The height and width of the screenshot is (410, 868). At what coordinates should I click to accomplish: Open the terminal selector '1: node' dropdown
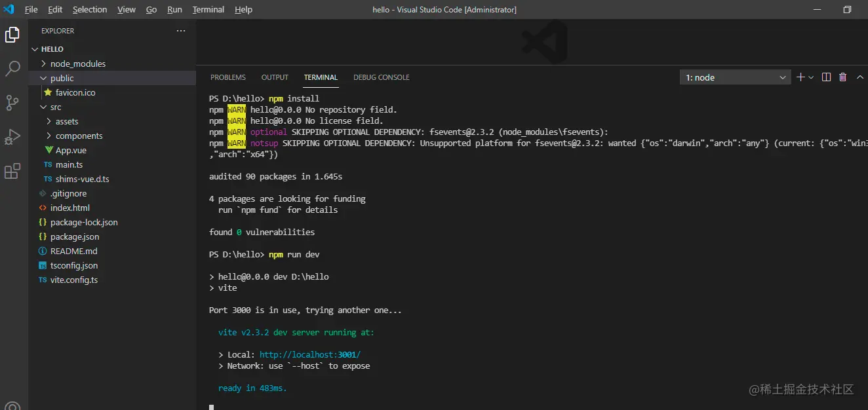(x=735, y=77)
